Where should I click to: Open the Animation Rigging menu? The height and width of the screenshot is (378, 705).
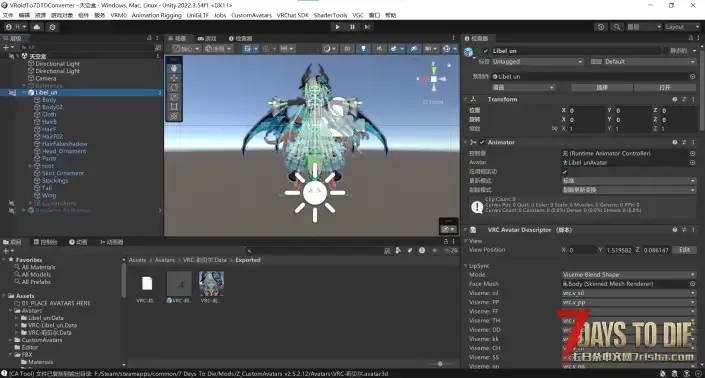156,15
